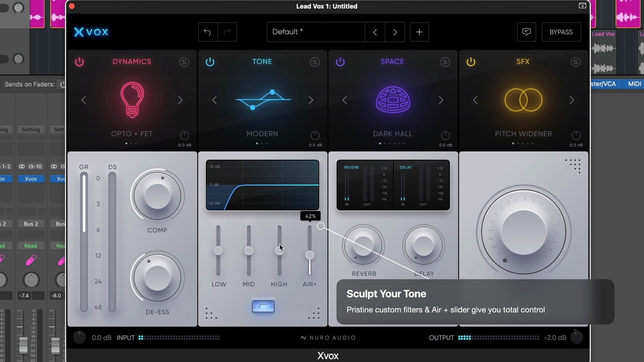The height and width of the screenshot is (362, 644).
Task: Go to next Space mode after Dark Hall
Action: [441, 100]
